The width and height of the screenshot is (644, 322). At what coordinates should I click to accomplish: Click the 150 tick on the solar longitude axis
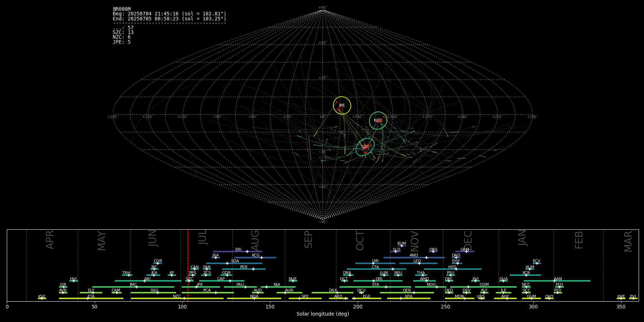click(270, 307)
